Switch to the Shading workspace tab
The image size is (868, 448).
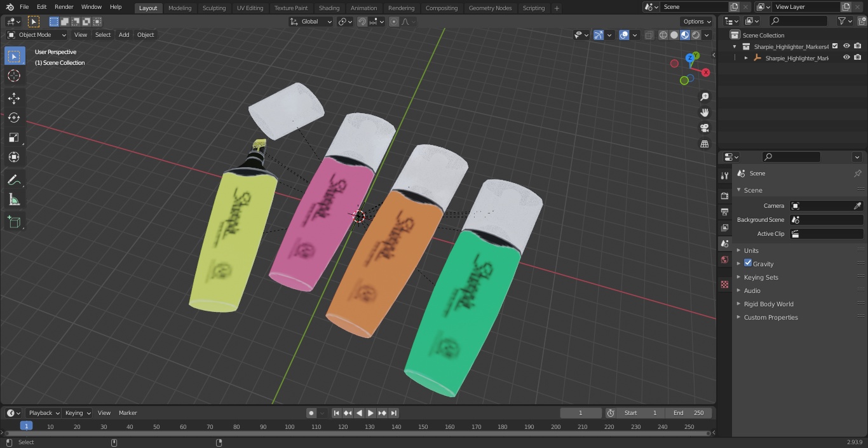point(329,8)
